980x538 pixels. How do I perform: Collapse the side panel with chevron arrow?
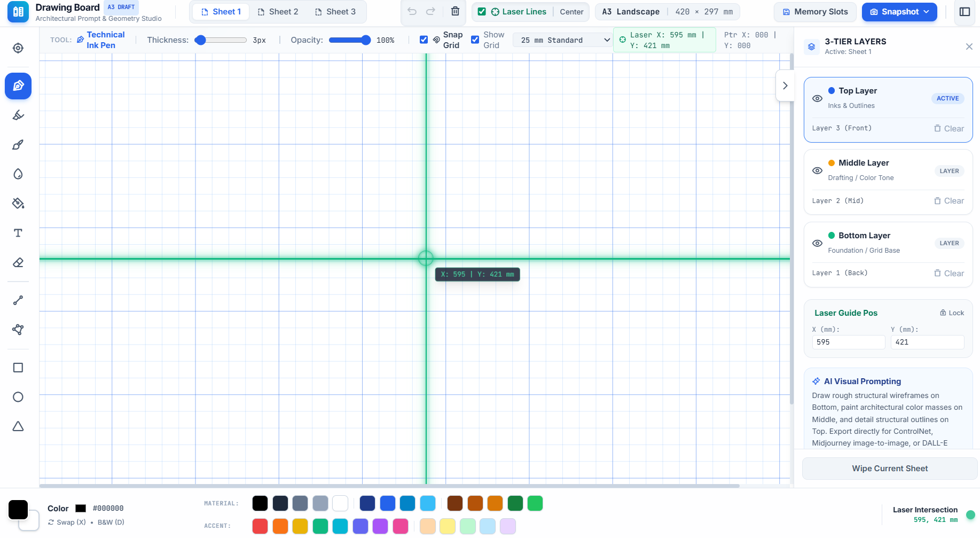pos(785,85)
